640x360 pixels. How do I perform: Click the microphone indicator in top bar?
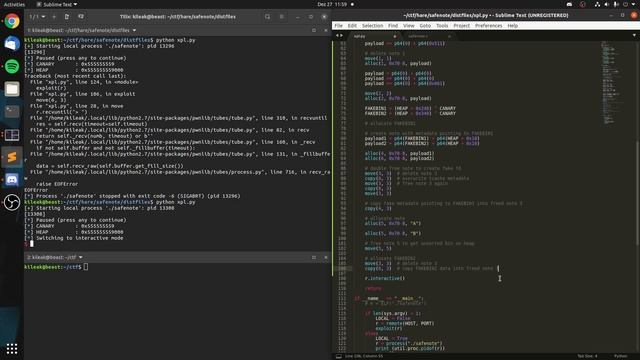[616, 4]
